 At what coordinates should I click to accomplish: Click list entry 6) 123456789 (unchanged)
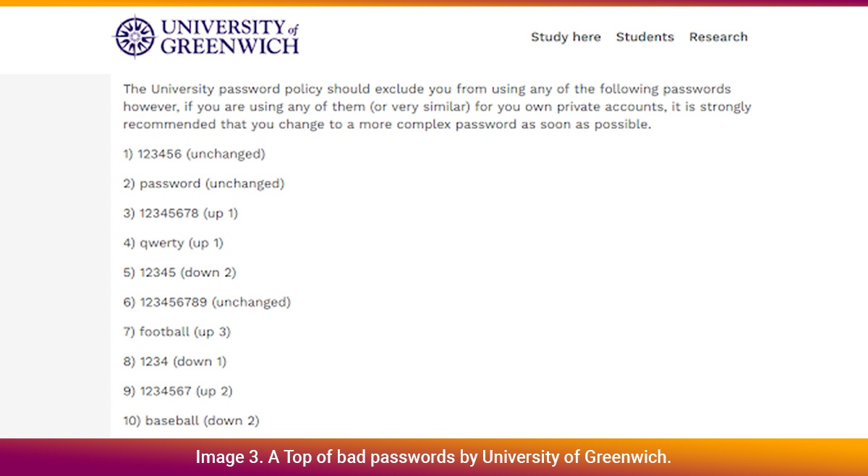[206, 302]
